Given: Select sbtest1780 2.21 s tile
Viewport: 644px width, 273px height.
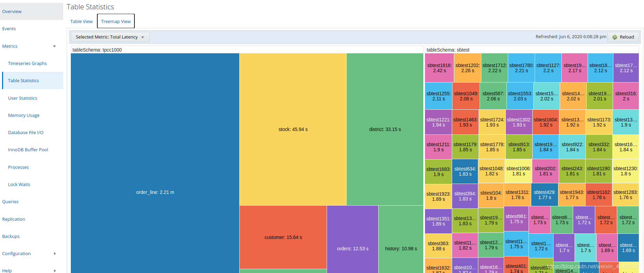Looking at the screenshot, I should point(521,68).
